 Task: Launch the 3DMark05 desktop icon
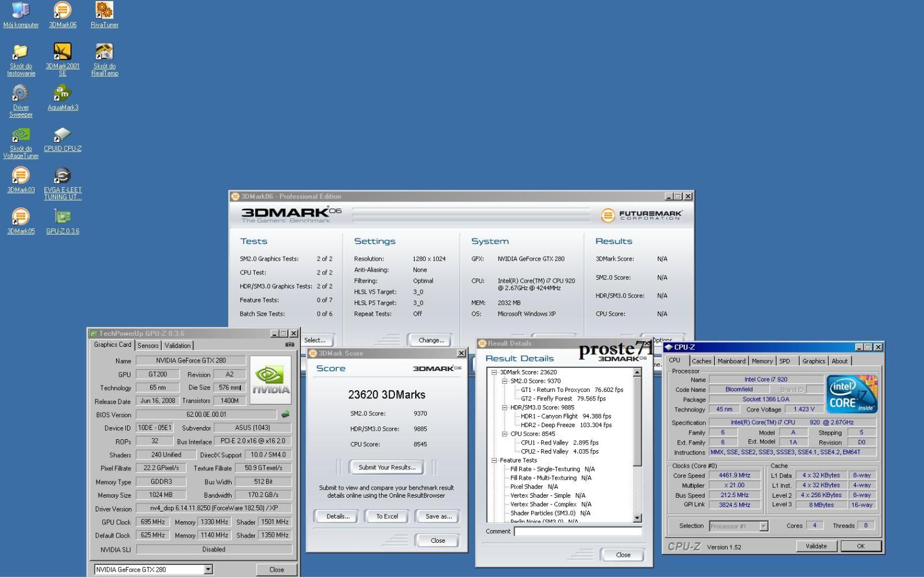21,222
